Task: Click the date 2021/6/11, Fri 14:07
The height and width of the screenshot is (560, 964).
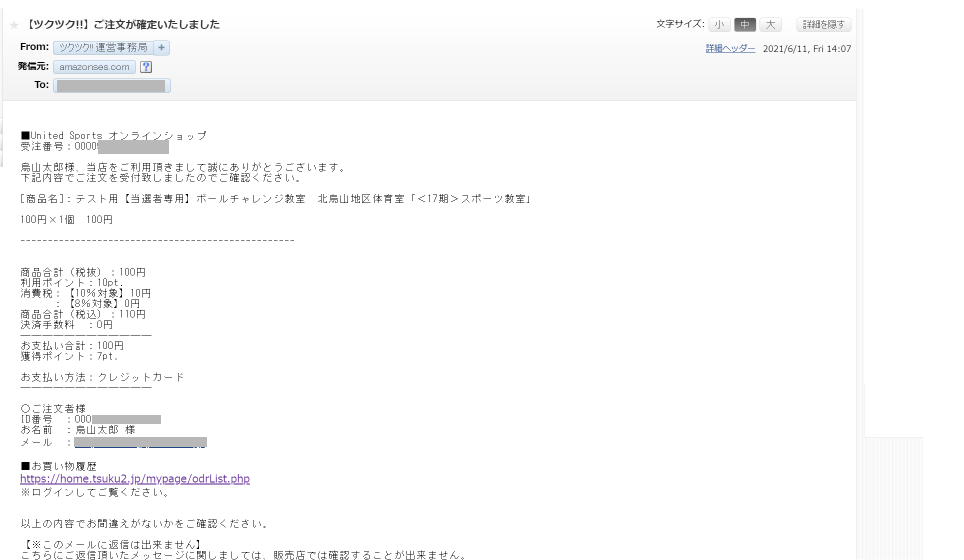Action: click(807, 49)
